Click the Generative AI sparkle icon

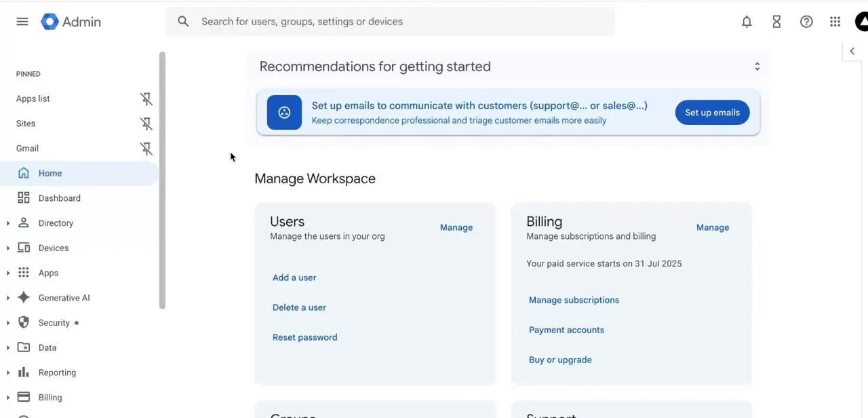[24, 297]
